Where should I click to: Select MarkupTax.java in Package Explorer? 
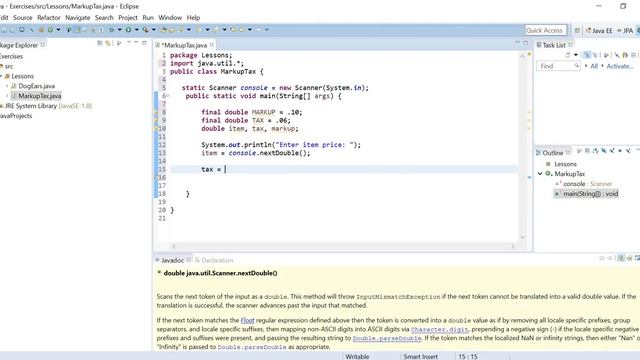39,96
